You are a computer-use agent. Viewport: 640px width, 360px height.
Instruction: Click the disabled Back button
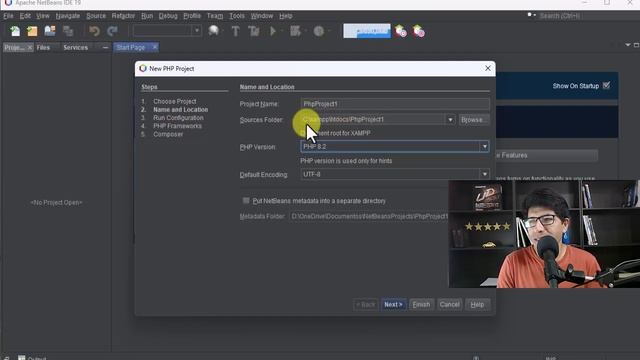click(365, 304)
